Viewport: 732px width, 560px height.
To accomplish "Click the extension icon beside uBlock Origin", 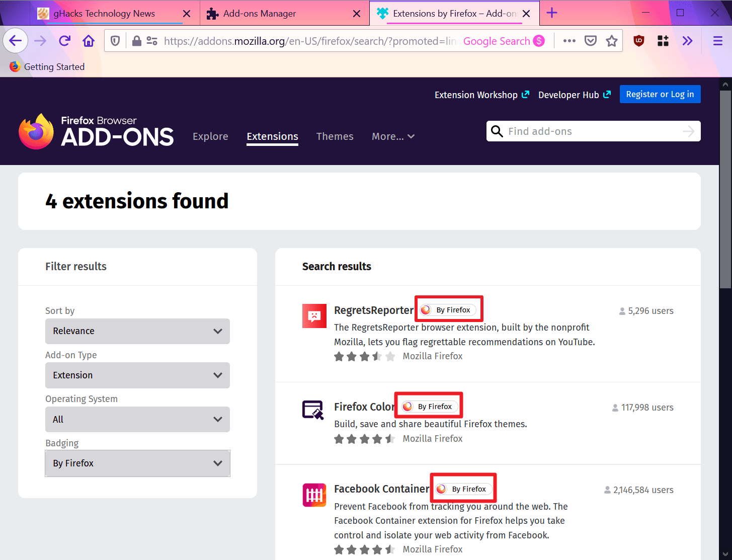I will point(663,41).
